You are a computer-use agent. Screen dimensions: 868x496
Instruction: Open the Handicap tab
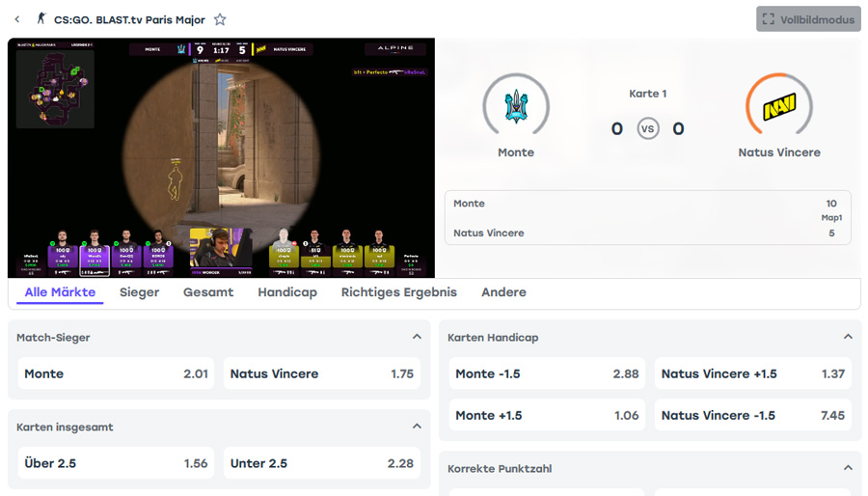click(x=287, y=292)
